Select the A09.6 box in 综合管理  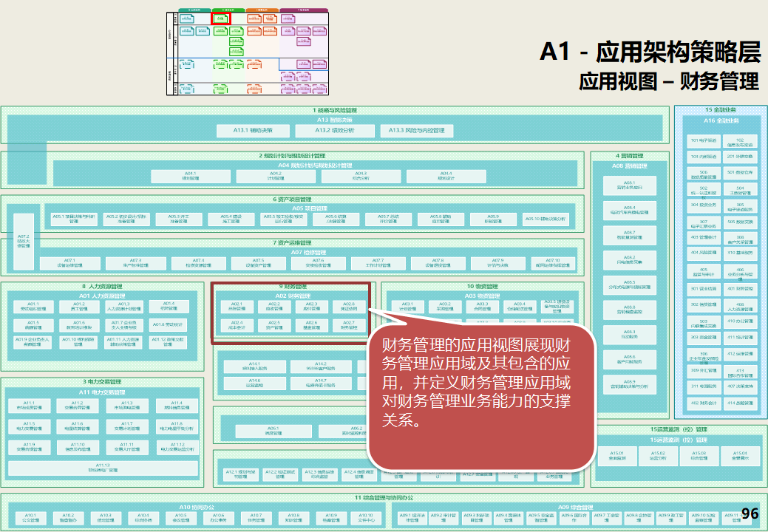574,518
